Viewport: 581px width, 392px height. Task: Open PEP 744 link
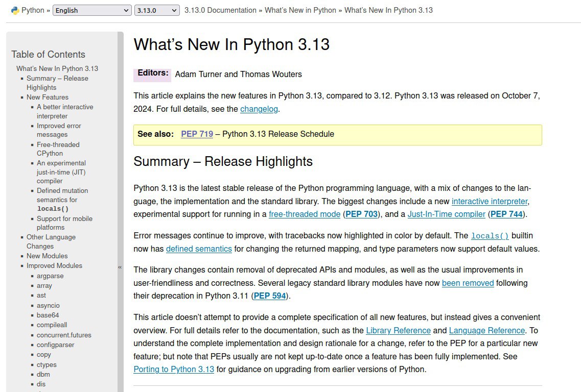click(x=506, y=214)
